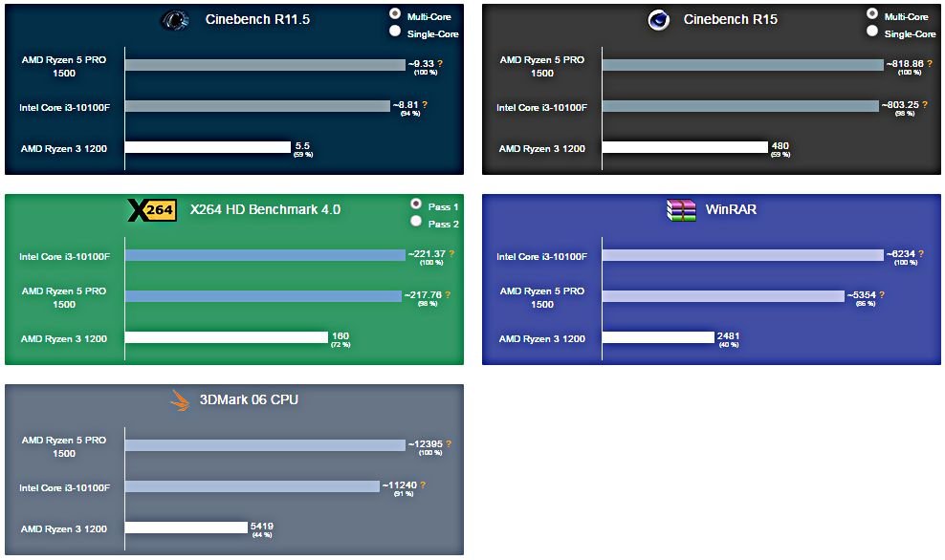945x560 pixels.
Task: Click the Ryzen 3 1200 bar in WinRAR chart
Action: 658,337
